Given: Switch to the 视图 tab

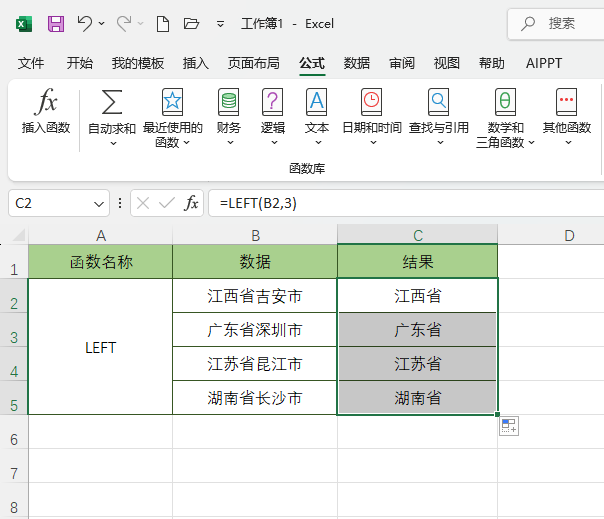Looking at the screenshot, I should pyautogui.click(x=447, y=63).
